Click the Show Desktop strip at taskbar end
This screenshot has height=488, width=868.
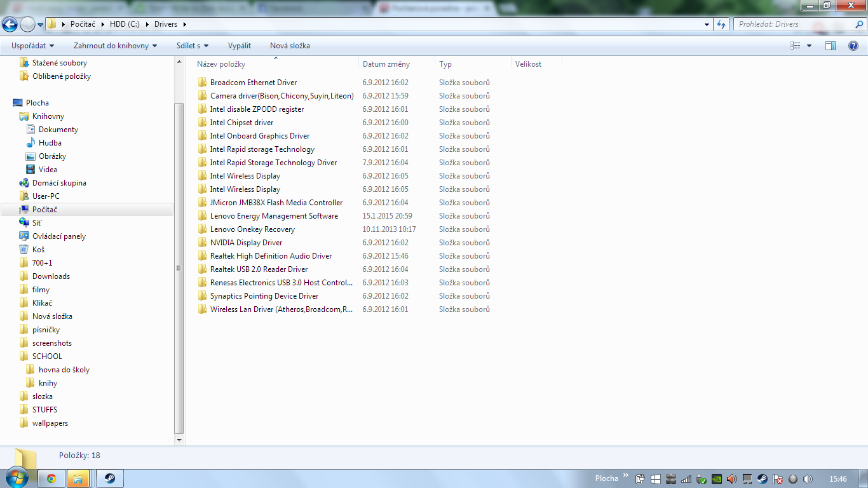pos(864,478)
